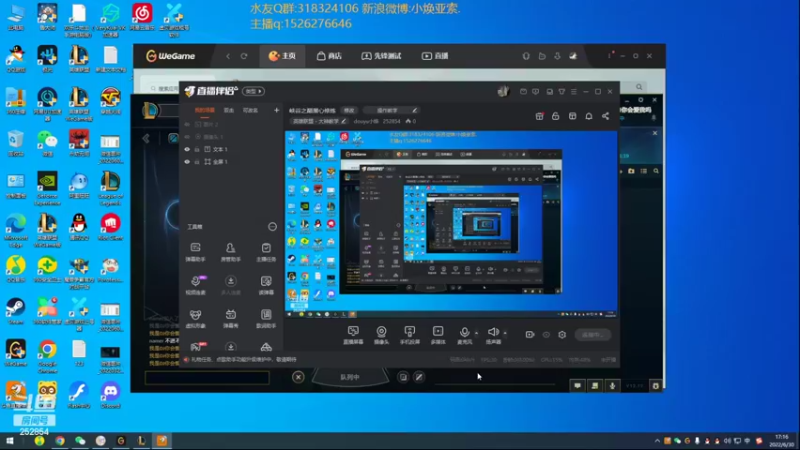Open Discord desktop shortcut
800x450 pixels.
coord(110,395)
